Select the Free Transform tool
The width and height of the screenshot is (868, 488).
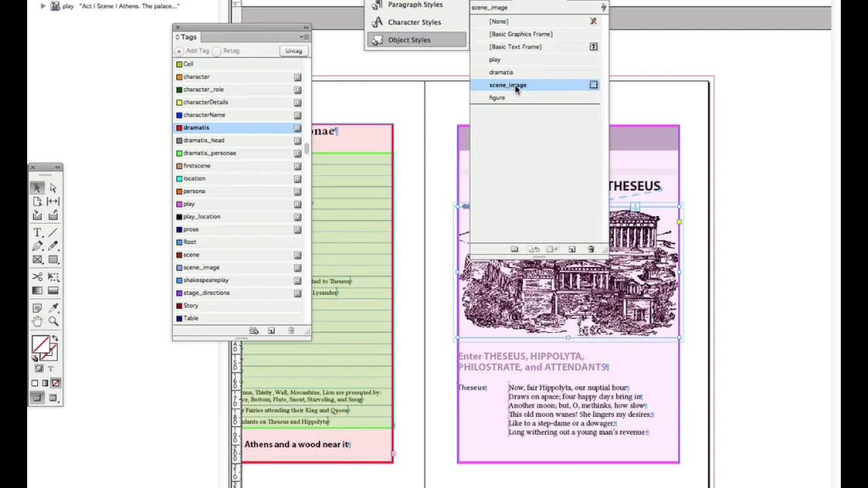click(54, 277)
